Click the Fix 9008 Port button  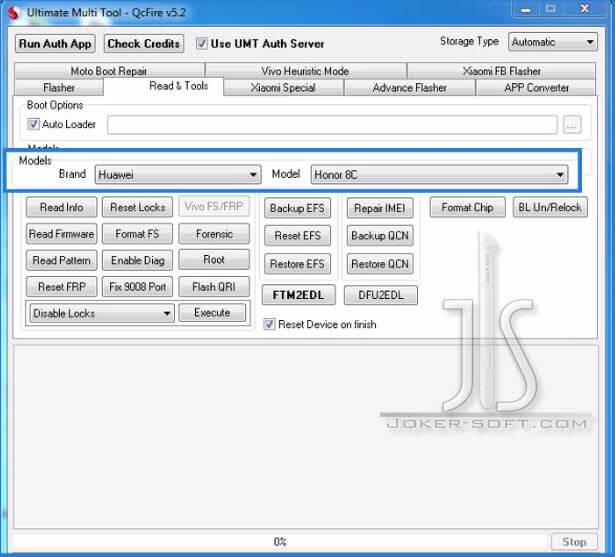click(x=137, y=287)
